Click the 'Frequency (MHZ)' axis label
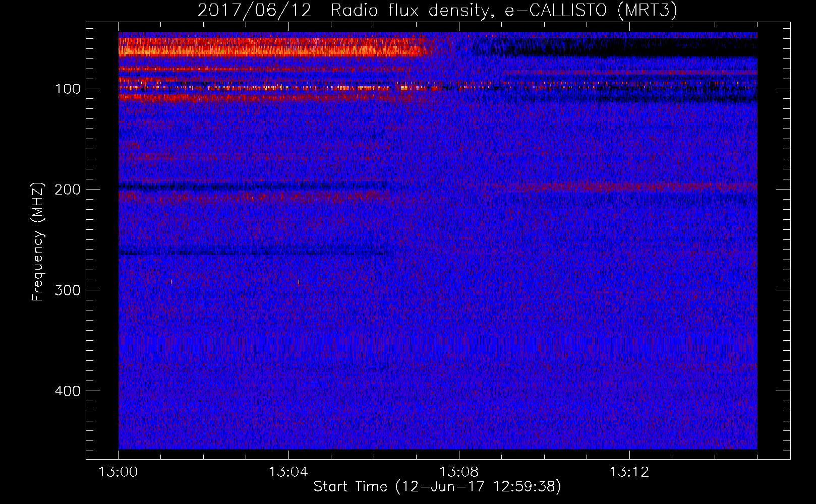The image size is (816, 504). click(x=38, y=242)
